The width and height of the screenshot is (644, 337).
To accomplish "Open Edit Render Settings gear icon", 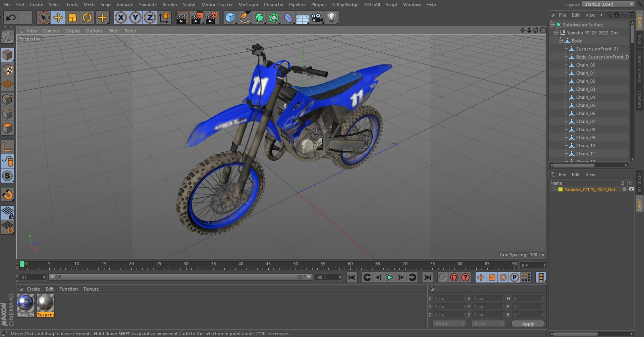I will 212,17.
